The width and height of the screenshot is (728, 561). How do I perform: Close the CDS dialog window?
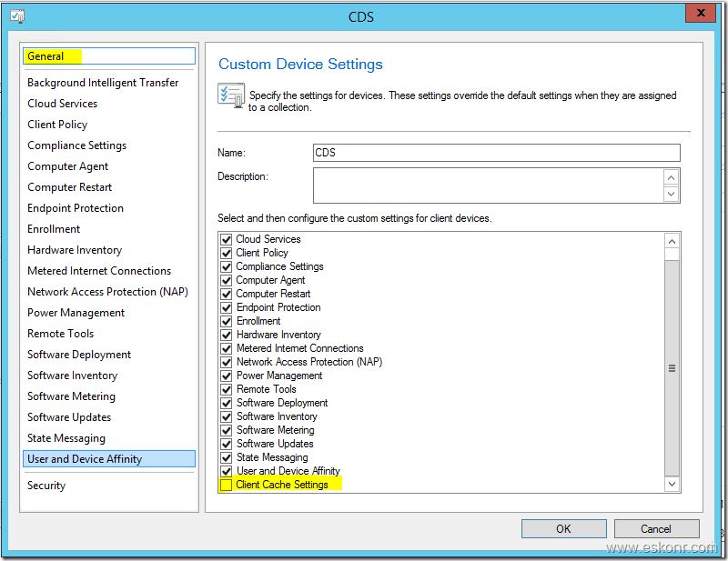[x=699, y=15]
